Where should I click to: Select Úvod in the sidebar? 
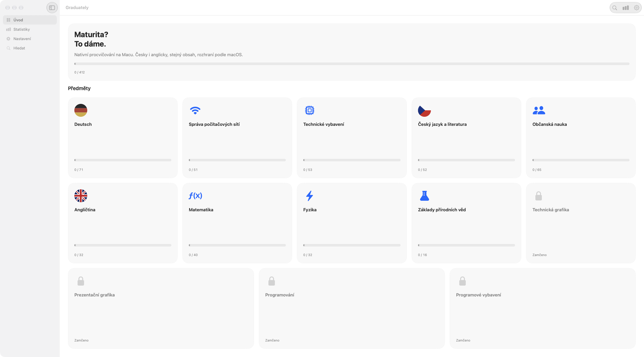click(30, 20)
